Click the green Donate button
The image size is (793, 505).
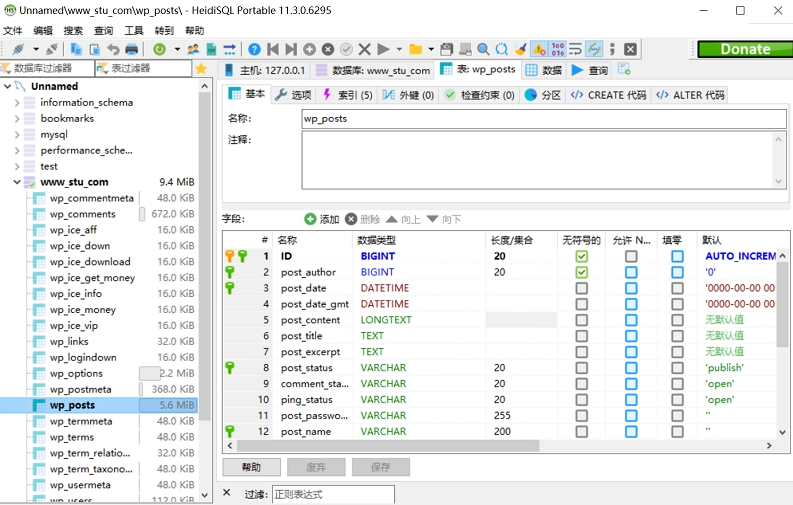[x=744, y=49]
